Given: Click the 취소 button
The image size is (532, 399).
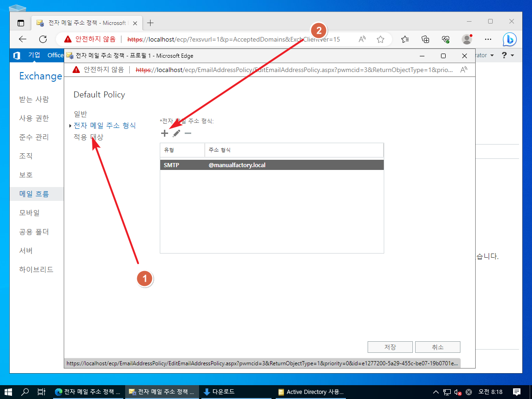Looking at the screenshot, I should 438,347.
